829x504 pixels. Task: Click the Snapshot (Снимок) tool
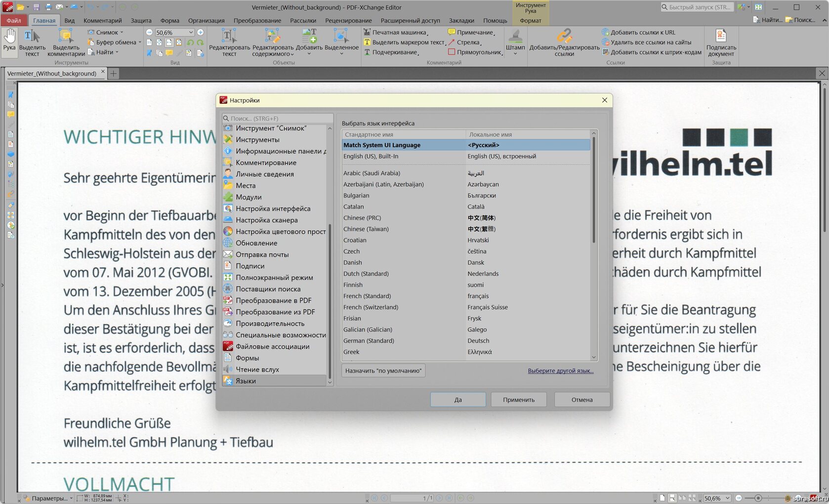point(106,32)
